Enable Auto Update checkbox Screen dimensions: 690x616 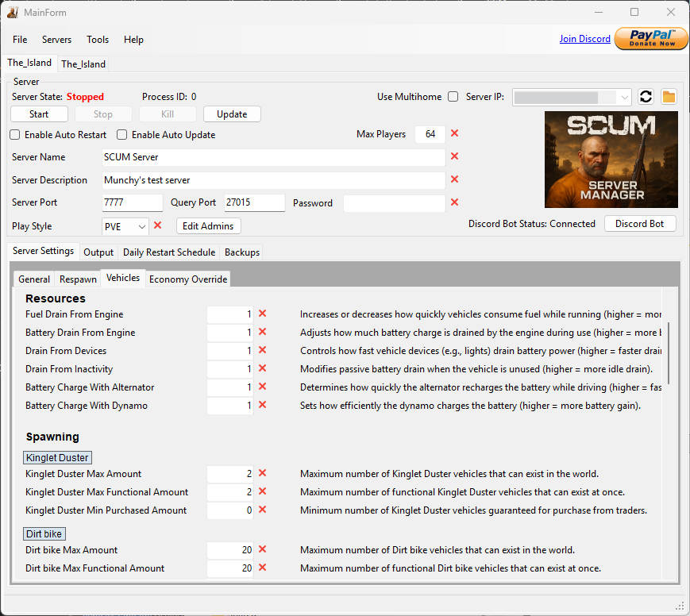point(122,135)
